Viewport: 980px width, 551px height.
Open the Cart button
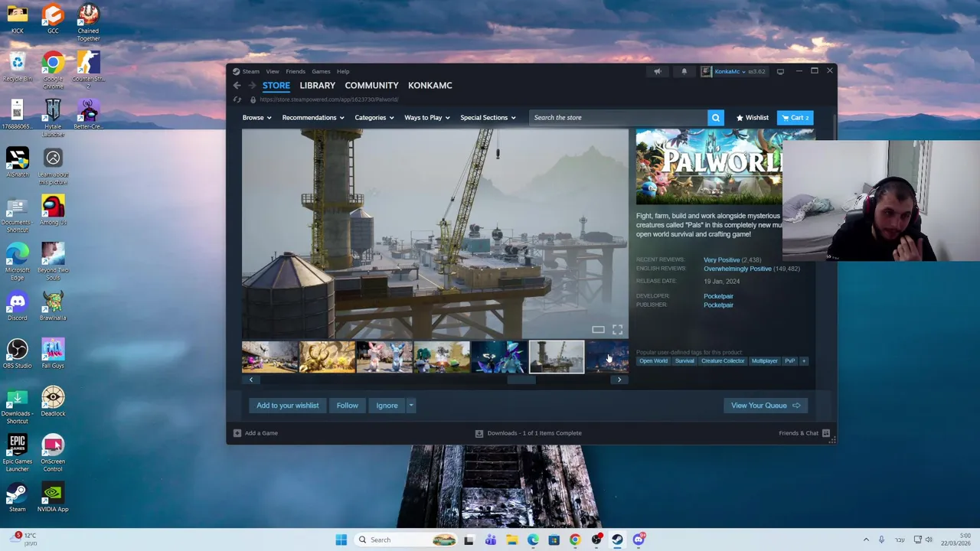tap(795, 118)
